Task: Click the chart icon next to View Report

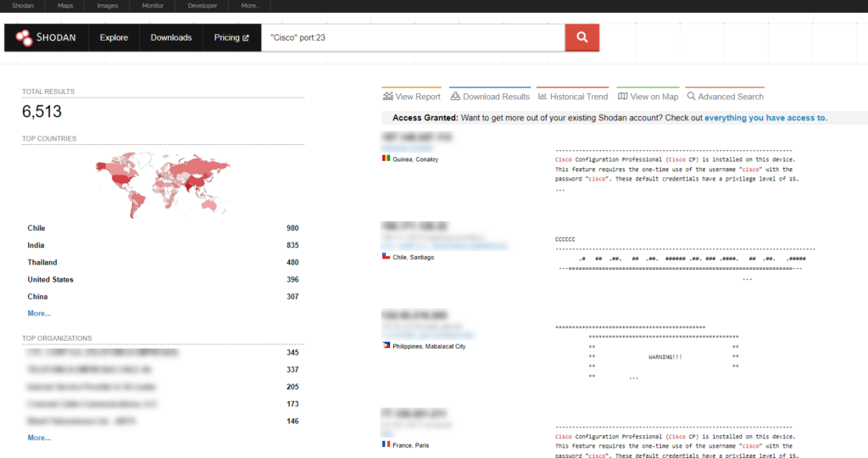Action: (x=388, y=97)
